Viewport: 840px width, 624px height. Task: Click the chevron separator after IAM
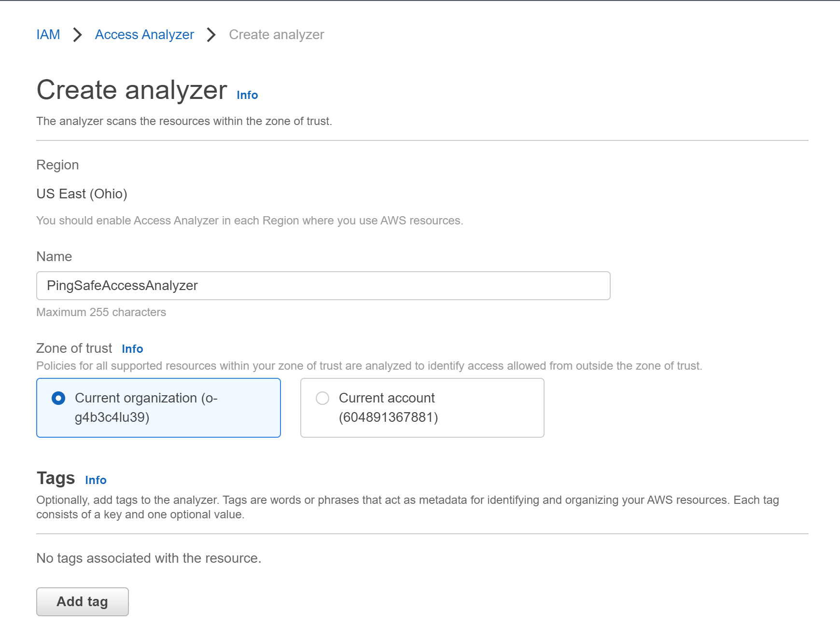click(77, 35)
